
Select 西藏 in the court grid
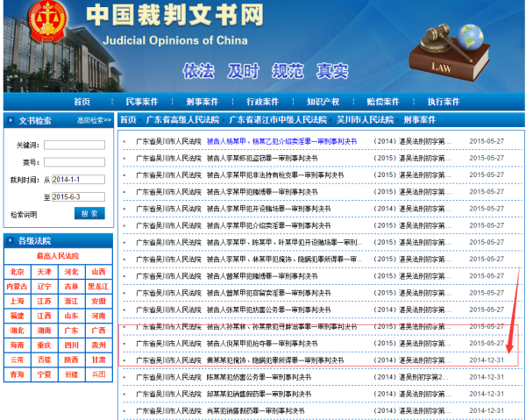[x=45, y=360]
